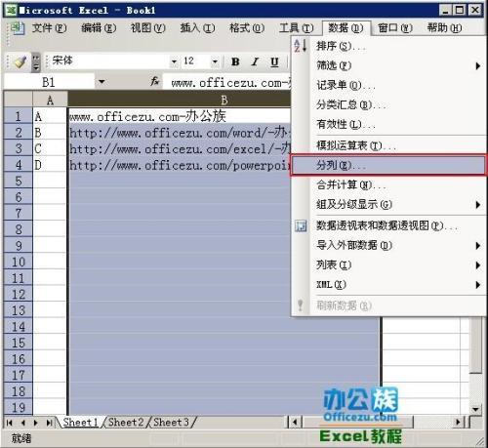Click the PivotTable icon in Data menu
488x448 pixels.
(x=301, y=225)
